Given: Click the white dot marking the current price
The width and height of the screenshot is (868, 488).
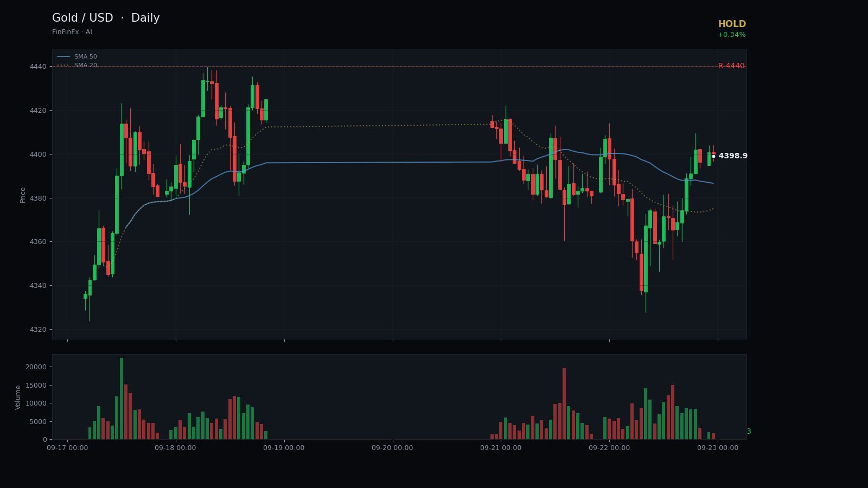Looking at the screenshot, I should (713, 156).
